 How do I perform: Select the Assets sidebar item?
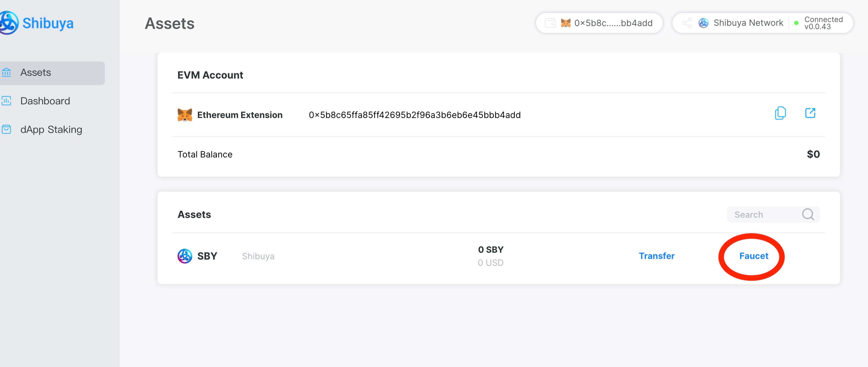(x=36, y=73)
